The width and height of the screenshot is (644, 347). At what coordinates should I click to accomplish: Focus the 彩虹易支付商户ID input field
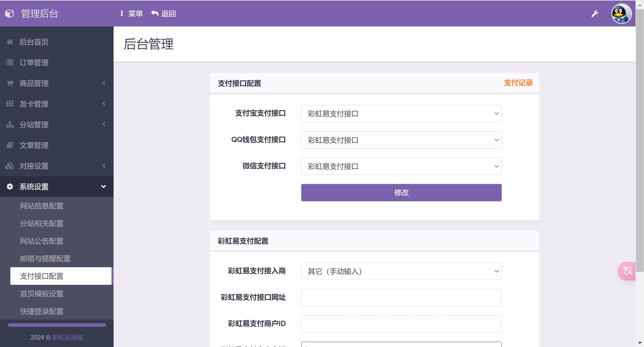click(x=401, y=324)
